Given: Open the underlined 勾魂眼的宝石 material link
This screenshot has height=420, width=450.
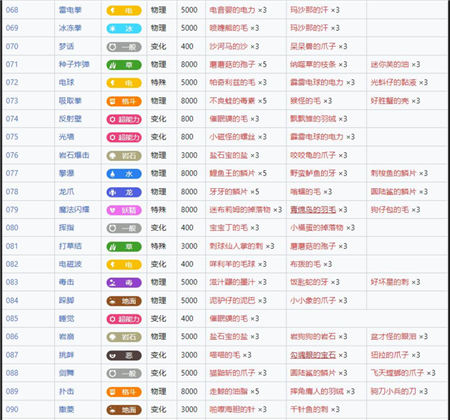Looking at the screenshot, I should [x=313, y=355].
